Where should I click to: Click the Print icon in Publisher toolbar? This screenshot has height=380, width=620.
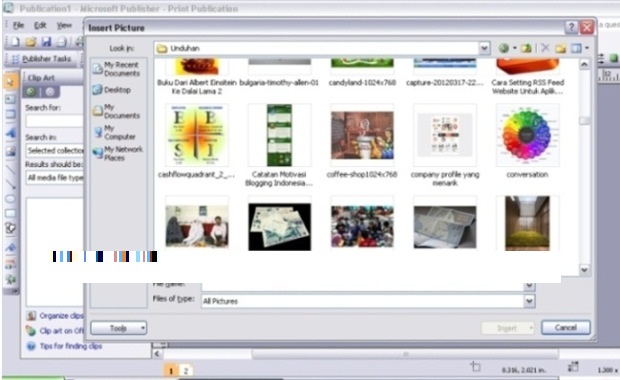(62, 42)
